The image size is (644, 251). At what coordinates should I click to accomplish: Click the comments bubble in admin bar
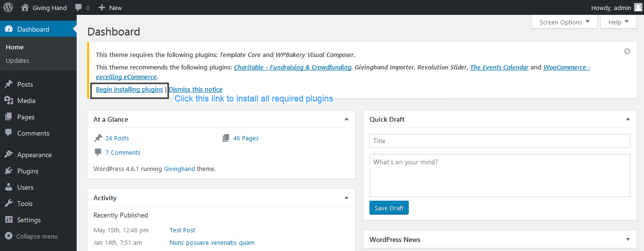[79, 8]
